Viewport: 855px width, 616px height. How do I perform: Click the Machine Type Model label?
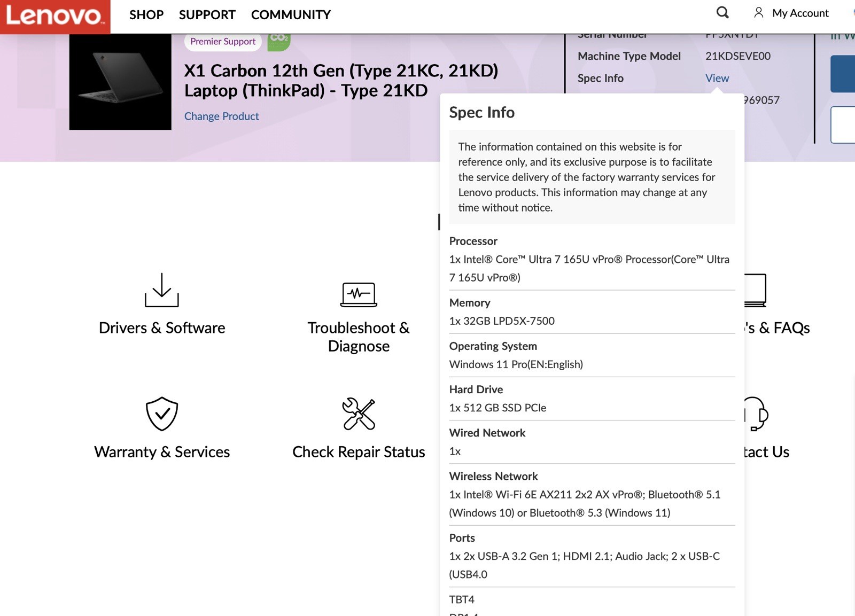[x=629, y=56]
